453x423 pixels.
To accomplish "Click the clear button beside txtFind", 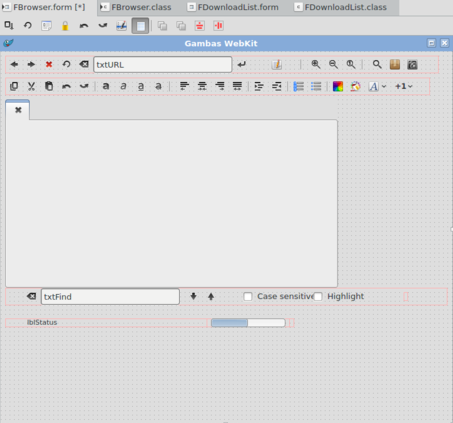I will pyautogui.click(x=31, y=296).
